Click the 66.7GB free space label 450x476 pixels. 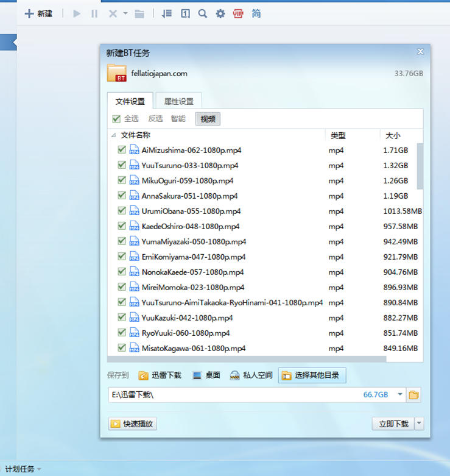[375, 395]
